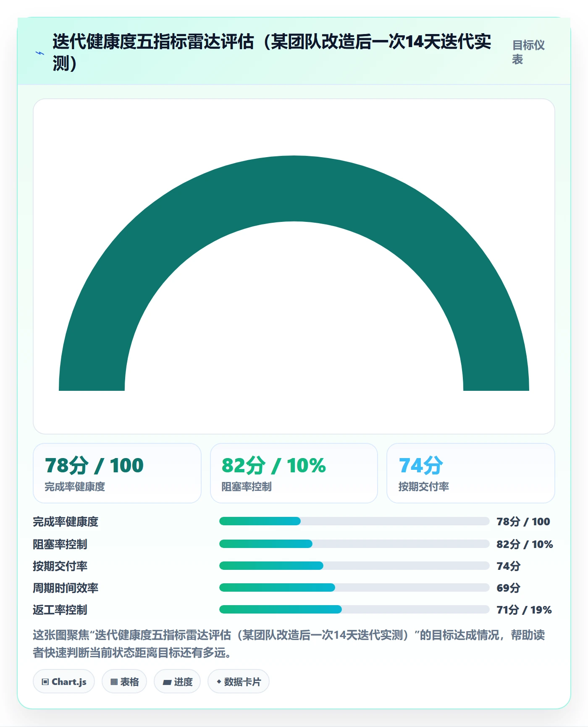Click the 周期时间效率 progress bar
This screenshot has height=727, width=588.
point(354,587)
